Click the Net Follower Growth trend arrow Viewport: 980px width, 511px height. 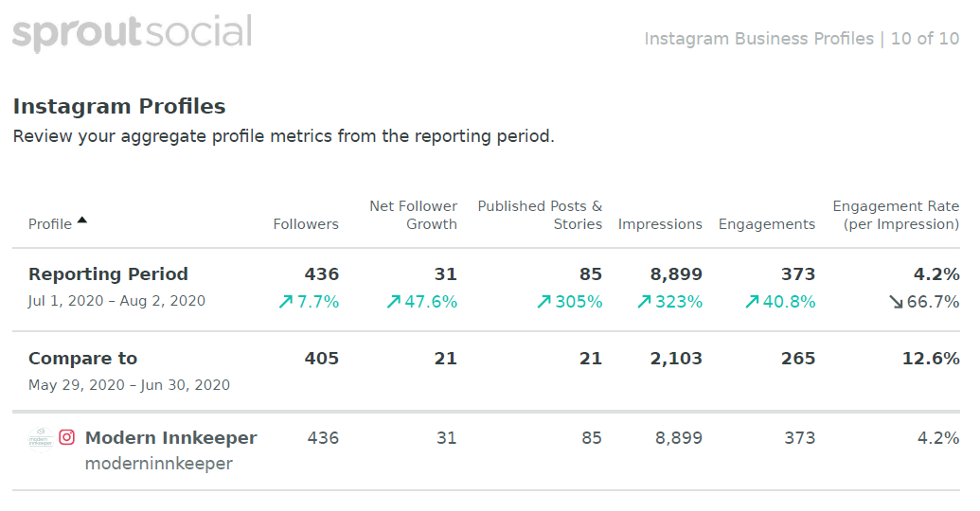pyautogui.click(x=393, y=303)
